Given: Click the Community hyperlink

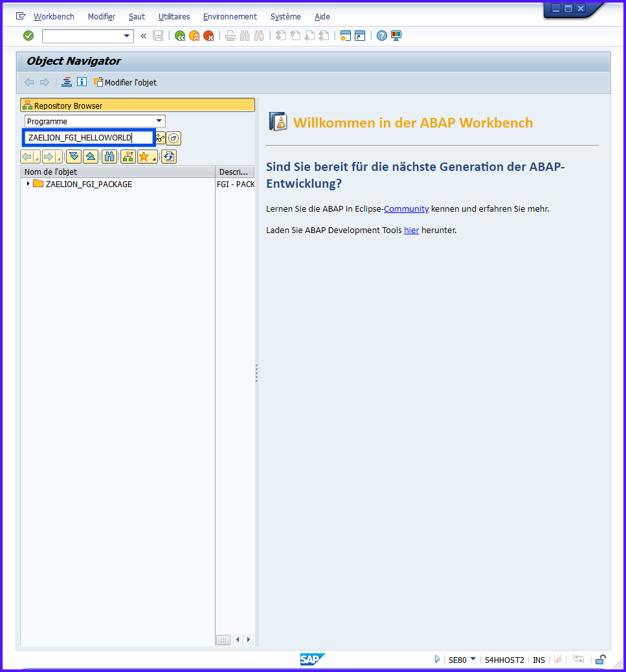Looking at the screenshot, I should click(406, 209).
